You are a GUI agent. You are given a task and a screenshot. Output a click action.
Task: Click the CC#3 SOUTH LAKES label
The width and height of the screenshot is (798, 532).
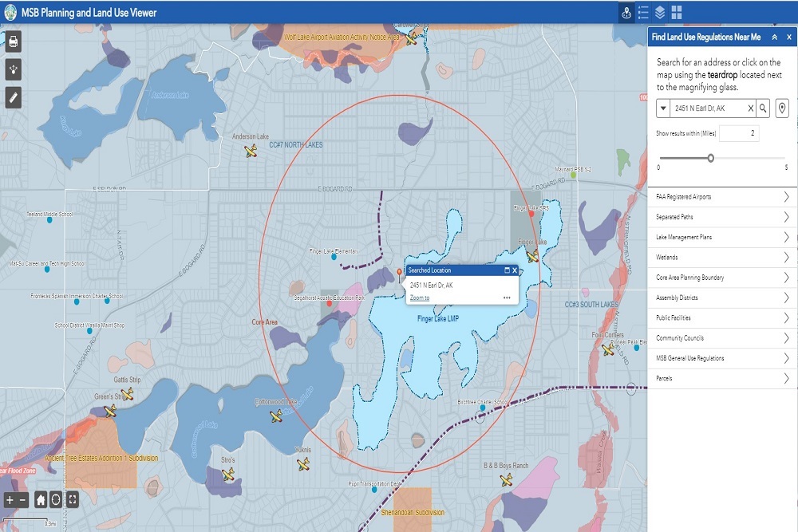(591, 304)
